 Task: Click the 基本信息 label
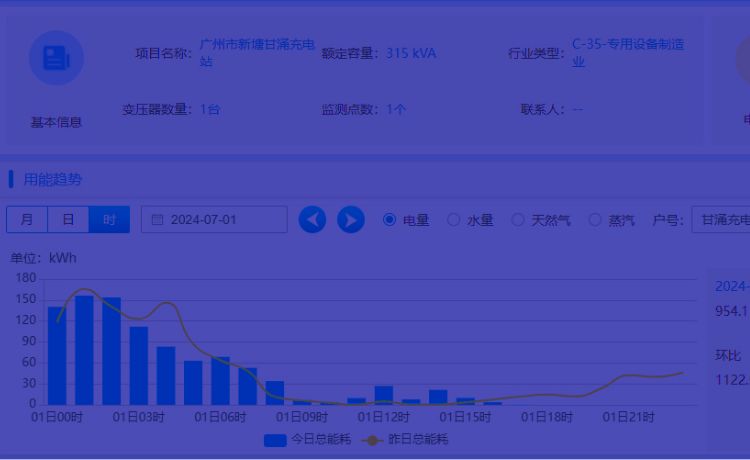[56, 122]
